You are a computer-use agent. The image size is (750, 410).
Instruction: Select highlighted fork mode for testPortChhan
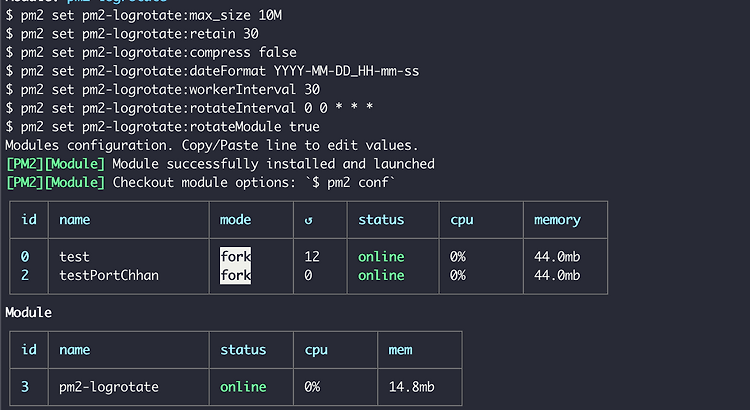[236, 275]
